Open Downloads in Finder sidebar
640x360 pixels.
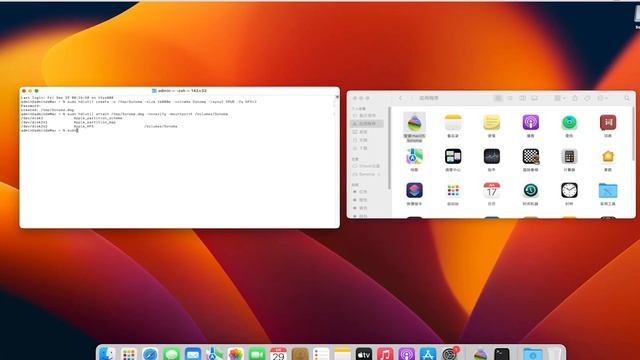click(x=367, y=148)
